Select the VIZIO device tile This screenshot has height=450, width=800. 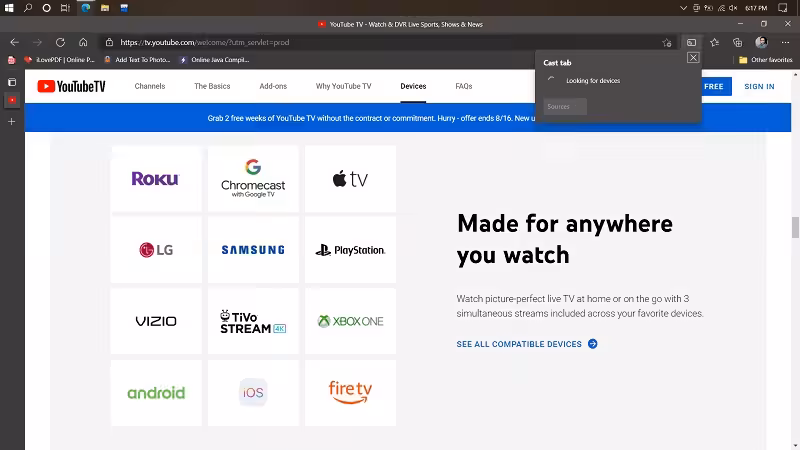coord(156,321)
